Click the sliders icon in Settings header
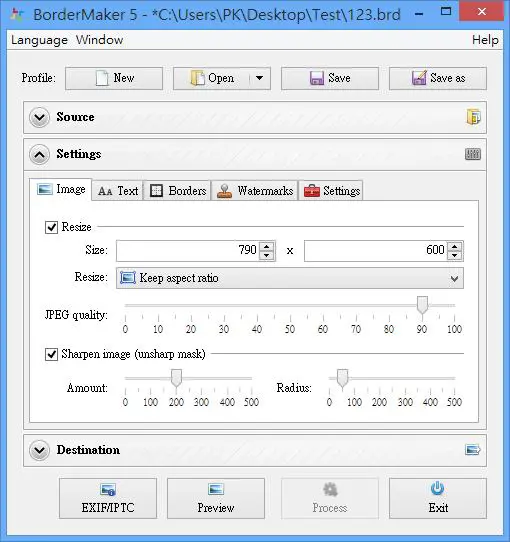This screenshot has height=542, width=510. coord(473,154)
